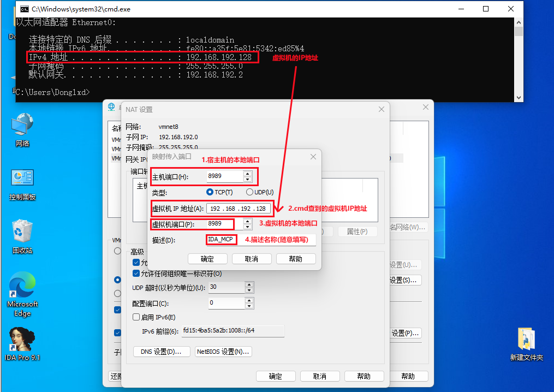Click the 配置端口(C) input field
554x392 pixels.
click(x=227, y=302)
